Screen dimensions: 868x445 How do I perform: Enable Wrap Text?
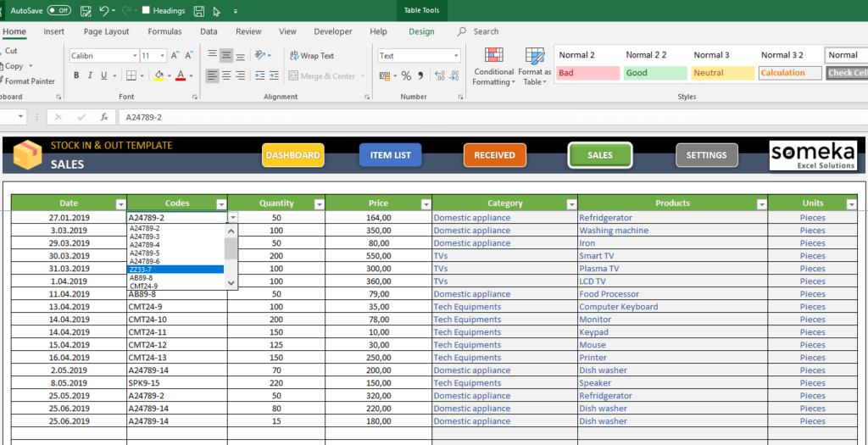[x=311, y=56]
